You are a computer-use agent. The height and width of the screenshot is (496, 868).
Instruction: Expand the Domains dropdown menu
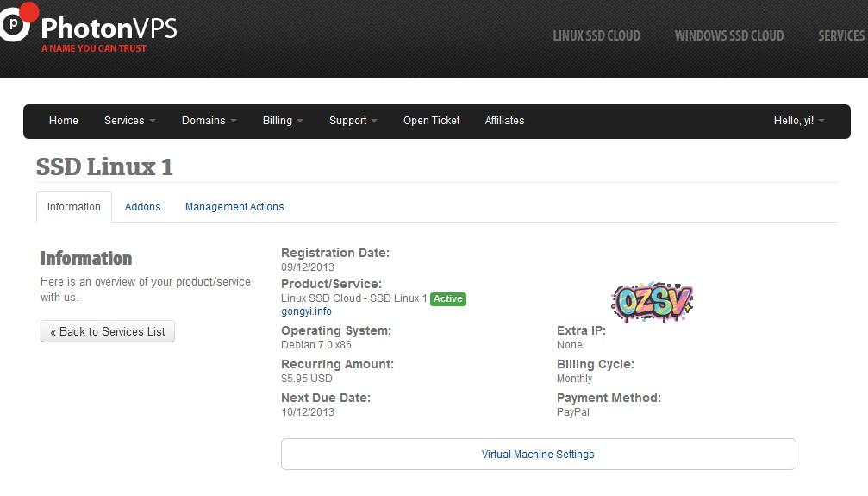(x=209, y=121)
